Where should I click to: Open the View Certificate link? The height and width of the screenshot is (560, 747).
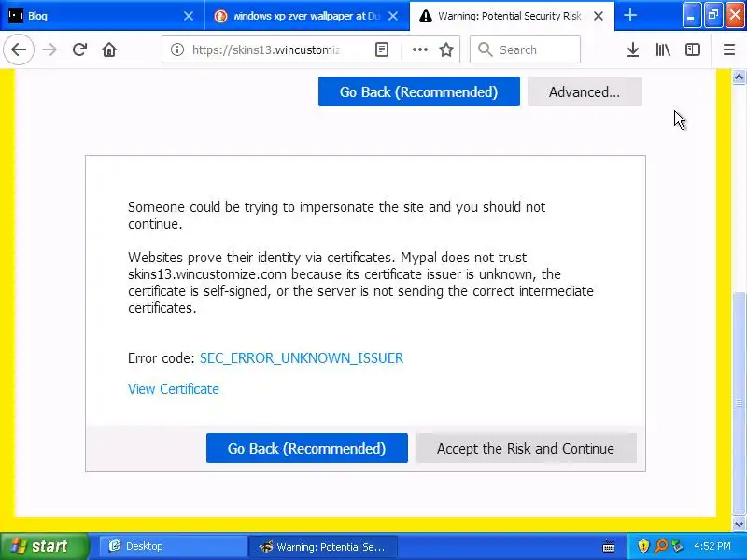click(174, 389)
